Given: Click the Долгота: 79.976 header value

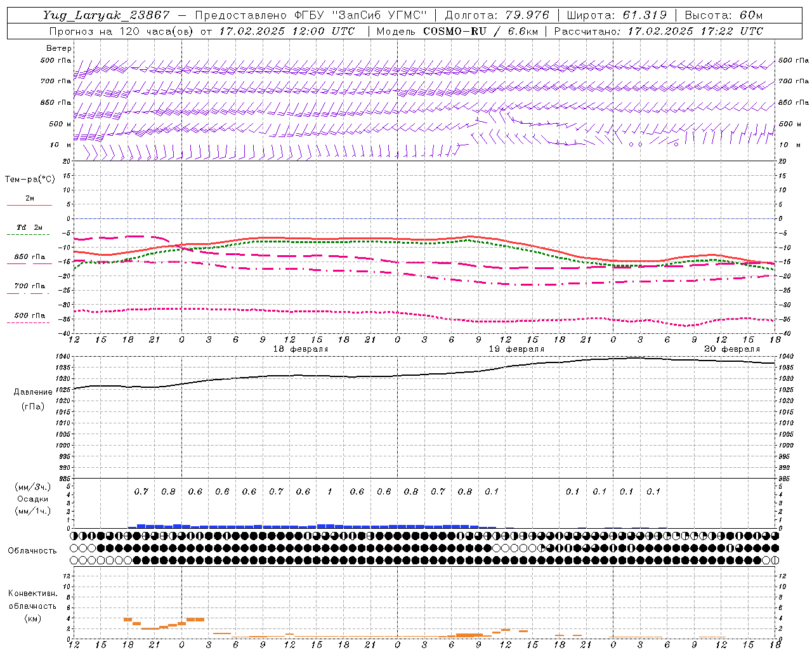Looking at the screenshot, I should pyautogui.click(x=497, y=15).
